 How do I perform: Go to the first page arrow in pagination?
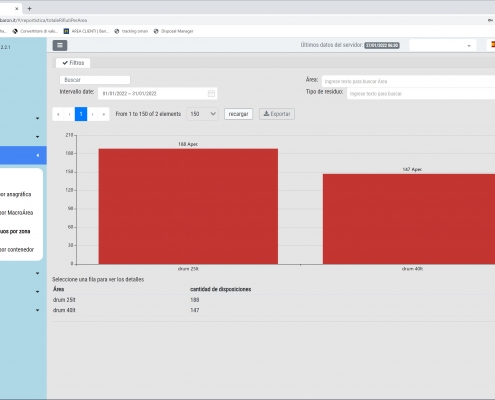58,114
